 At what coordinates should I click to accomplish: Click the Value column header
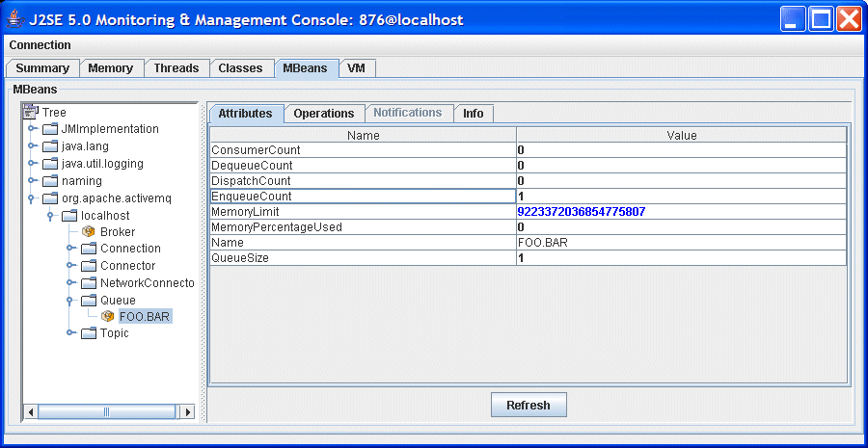[682, 135]
